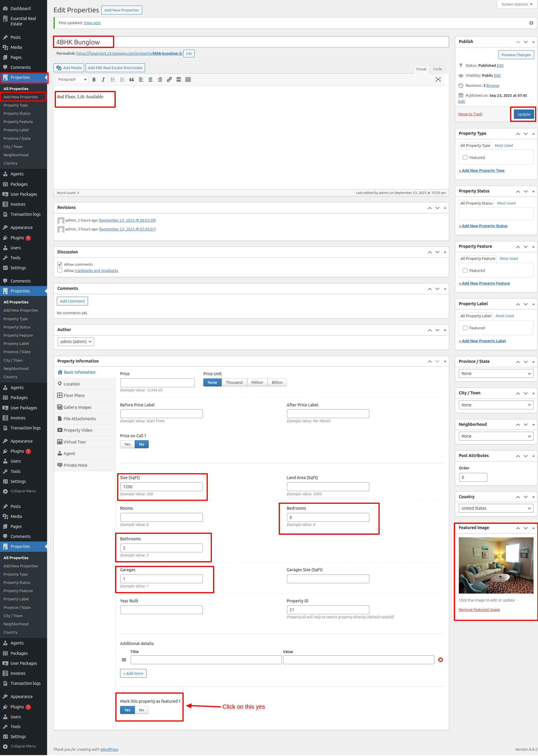
Task: Click the blue Update button
Action: [523, 114]
